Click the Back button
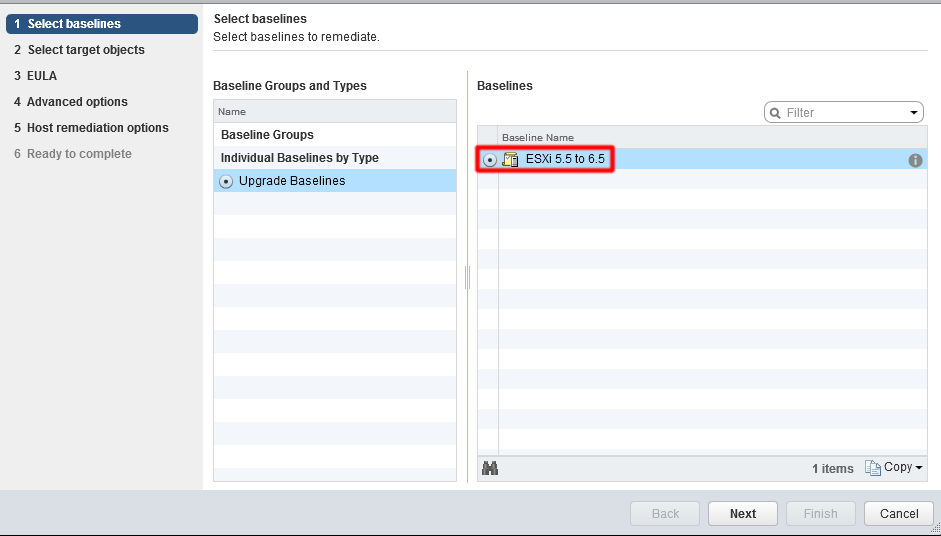This screenshot has height=536, width=941. 665,514
